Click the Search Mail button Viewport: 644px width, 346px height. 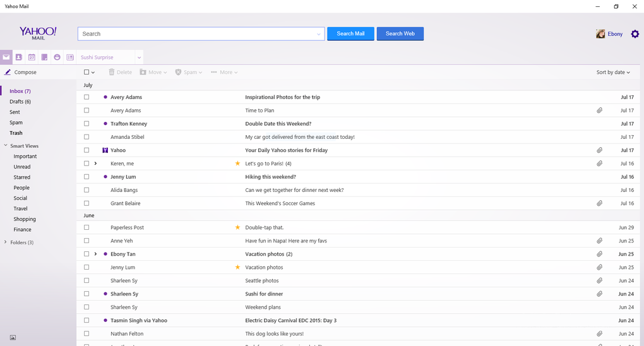pyautogui.click(x=350, y=33)
